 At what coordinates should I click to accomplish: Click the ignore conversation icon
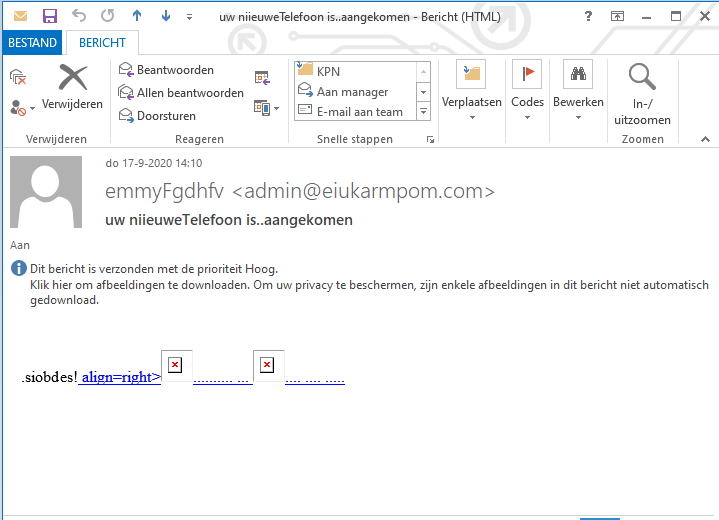[x=18, y=76]
